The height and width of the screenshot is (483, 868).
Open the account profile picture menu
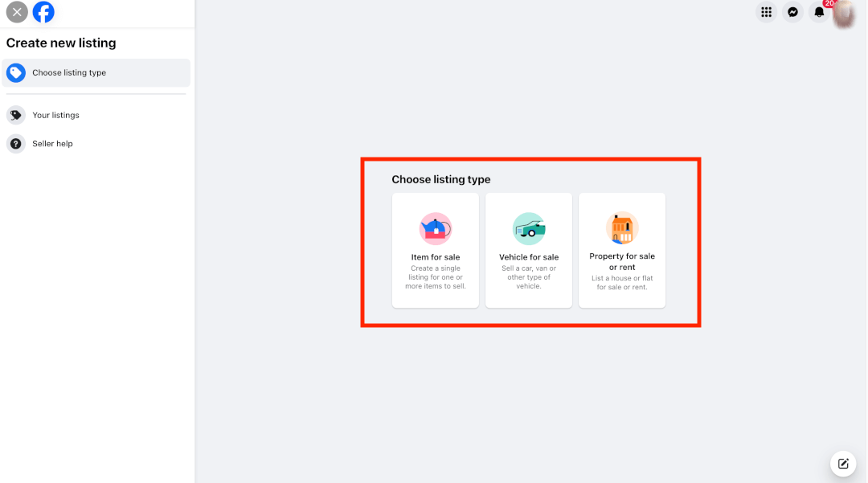tap(844, 14)
